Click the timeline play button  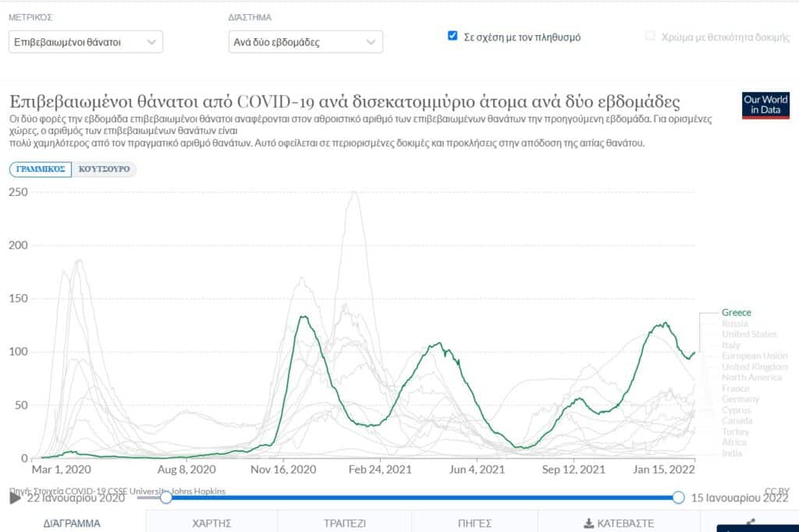[x=16, y=498]
